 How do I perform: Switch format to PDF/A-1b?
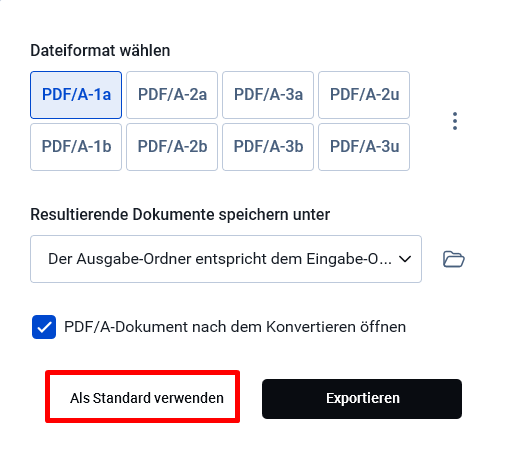[76, 147]
